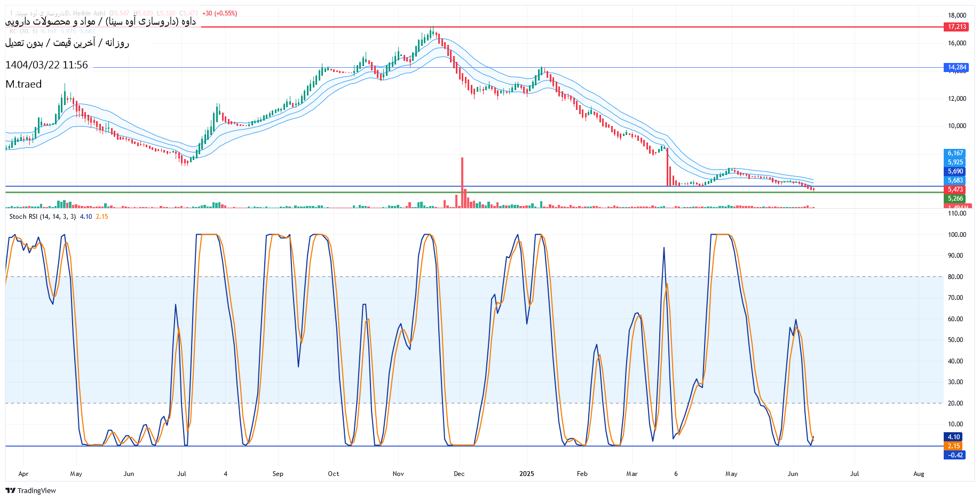Click the Mar label on time axis
This screenshot has height=500, width=980.
[632, 474]
